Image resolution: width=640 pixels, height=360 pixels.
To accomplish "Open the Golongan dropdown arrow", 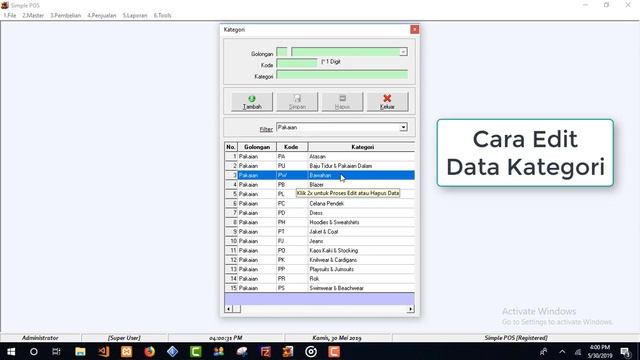I will (x=403, y=52).
